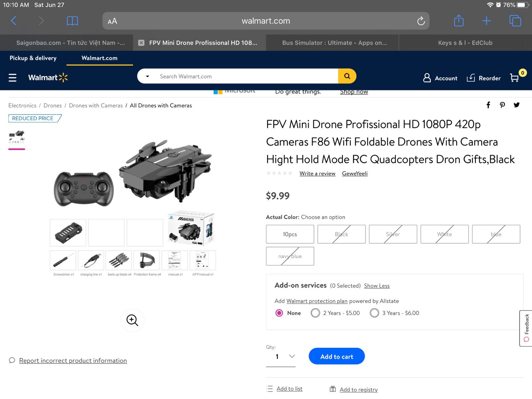The image size is (532, 399).
Task: Open Drones with Cameras breadcrumb
Action: point(96,105)
